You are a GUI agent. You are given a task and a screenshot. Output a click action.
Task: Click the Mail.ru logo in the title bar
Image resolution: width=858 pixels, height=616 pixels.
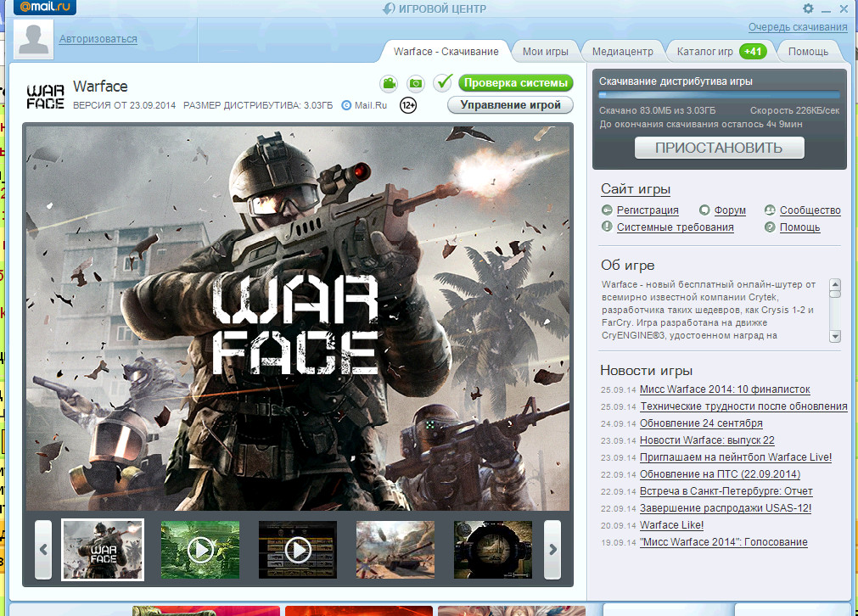(45, 7)
